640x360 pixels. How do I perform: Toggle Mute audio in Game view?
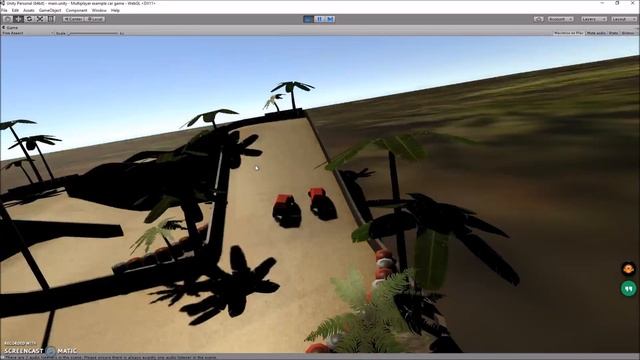(x=596, y=33)
